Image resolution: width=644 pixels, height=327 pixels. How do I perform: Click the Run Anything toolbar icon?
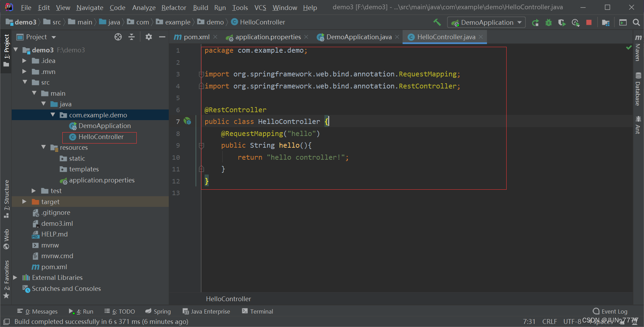(x=623, y=22)
